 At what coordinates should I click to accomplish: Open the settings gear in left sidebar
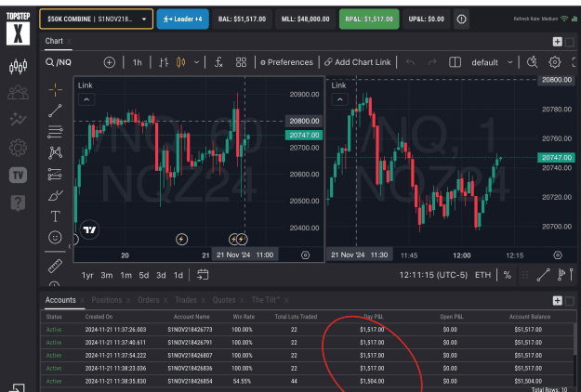[x=18, y=148]
